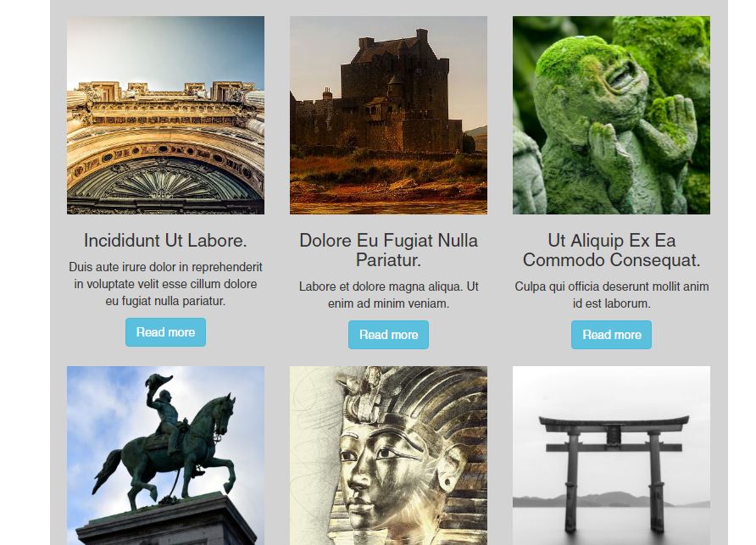Click Read more under Incididunt Ut Labore
The image size is (756, 545).
[165, 331]
